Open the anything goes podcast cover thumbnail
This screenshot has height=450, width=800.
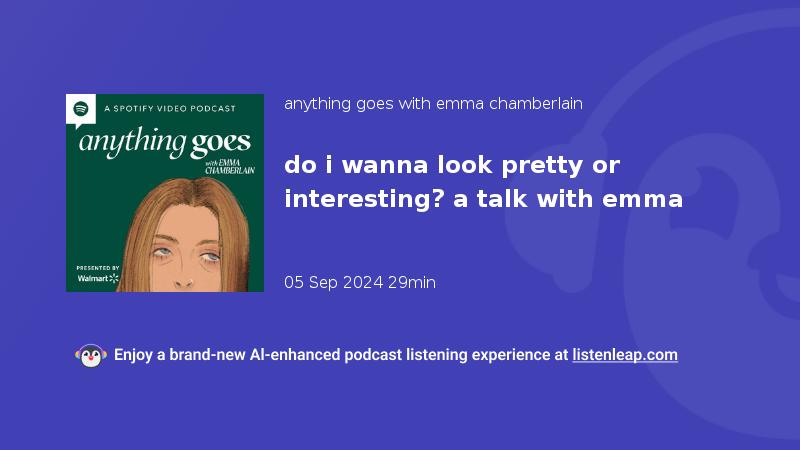[165, 193]
